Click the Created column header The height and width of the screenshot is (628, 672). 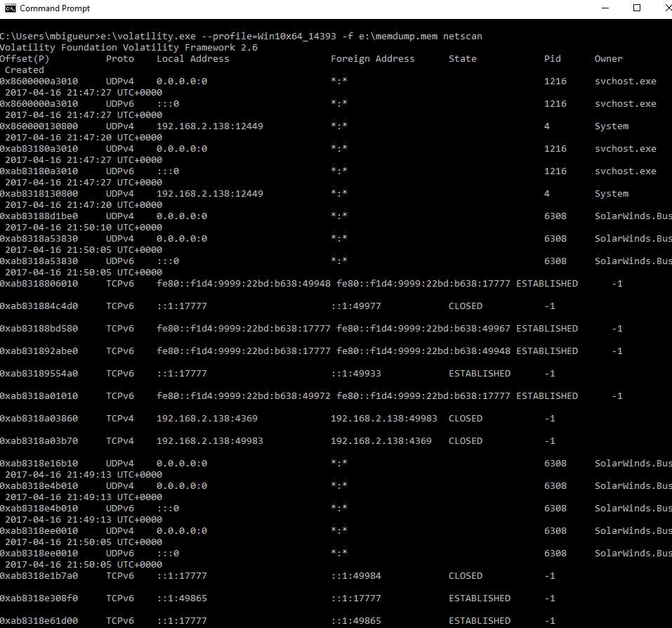click(25, 70)
